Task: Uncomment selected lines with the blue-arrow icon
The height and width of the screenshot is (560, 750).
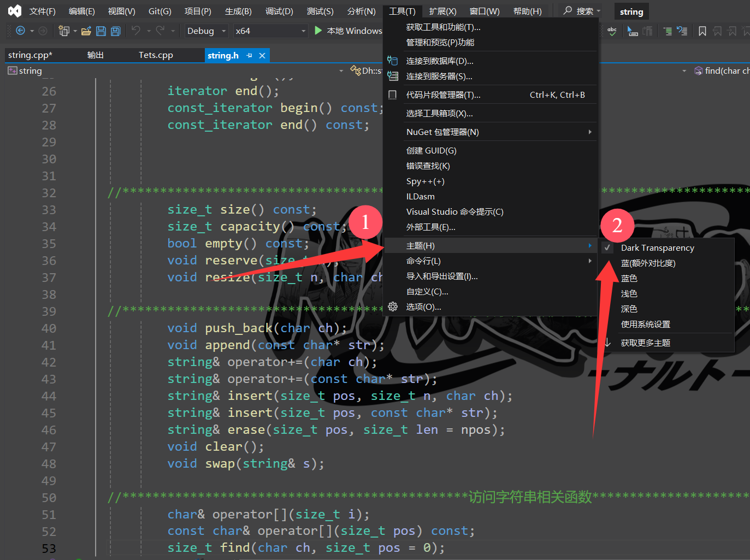Action: click(682, 31)
